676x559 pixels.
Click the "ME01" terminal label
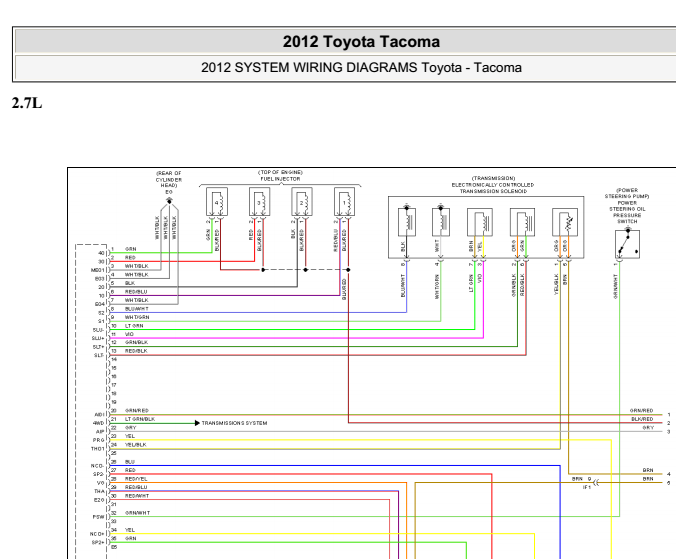pos(97,270)
